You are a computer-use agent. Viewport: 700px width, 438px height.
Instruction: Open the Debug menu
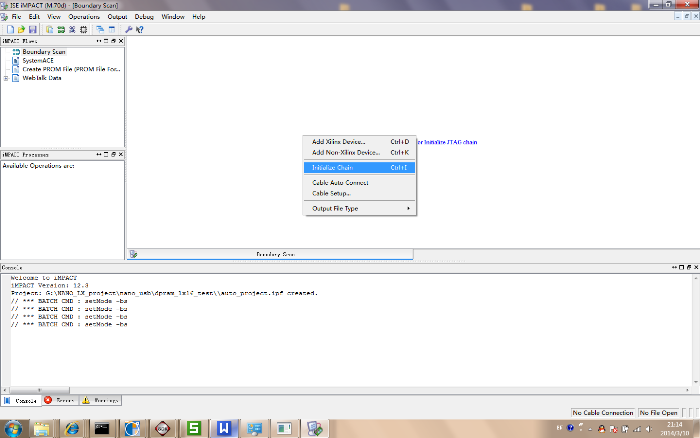(x=145, y=17)
